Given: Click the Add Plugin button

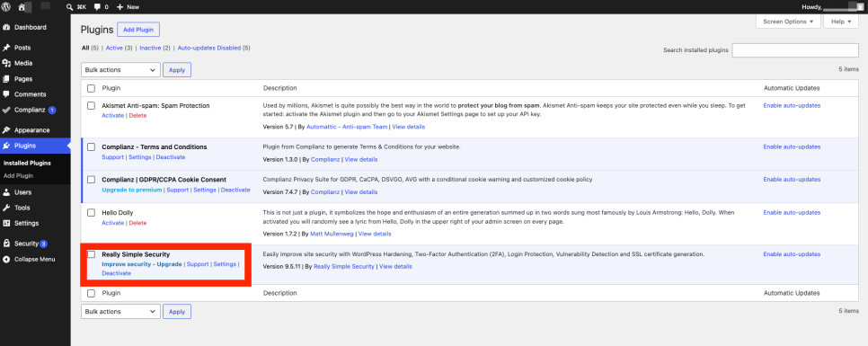Looking at the screenshot, I should 138,30.
